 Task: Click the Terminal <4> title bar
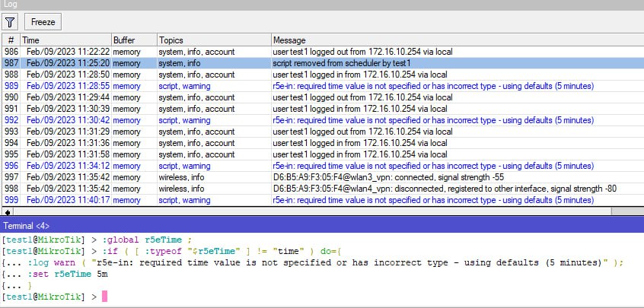click(322, 226)
